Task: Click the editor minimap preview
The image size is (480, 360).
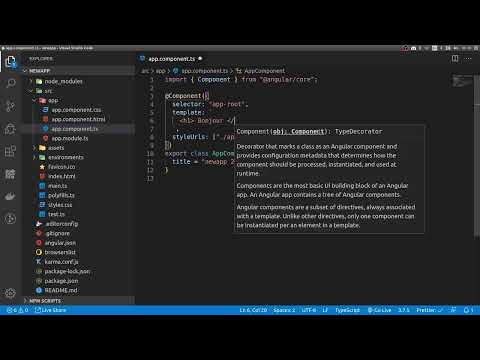Action: (462, 82)
